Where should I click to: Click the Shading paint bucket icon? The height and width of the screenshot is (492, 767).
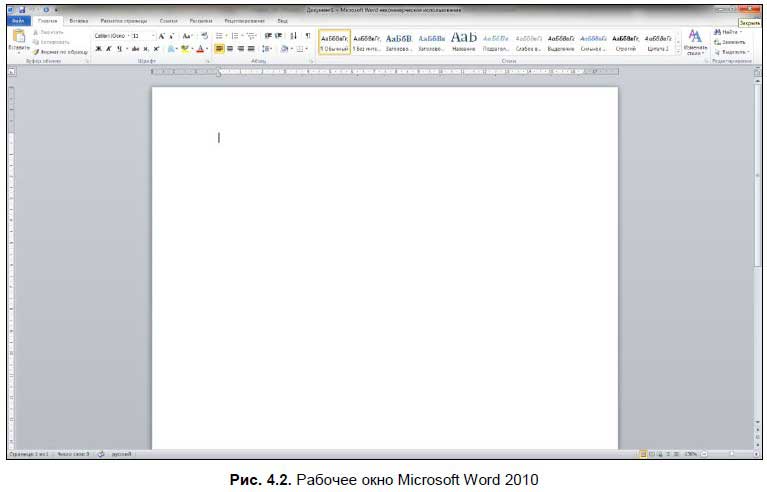pos(284,49)
